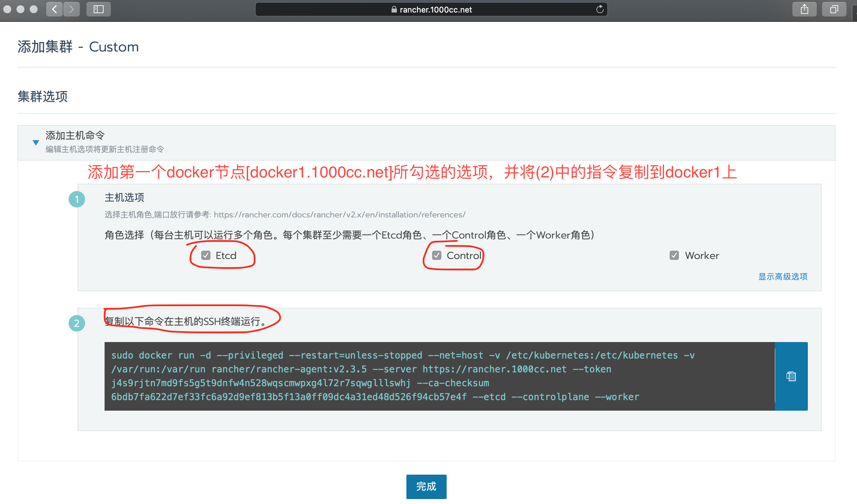Click the 显示高级选项 link

(783, 276)
